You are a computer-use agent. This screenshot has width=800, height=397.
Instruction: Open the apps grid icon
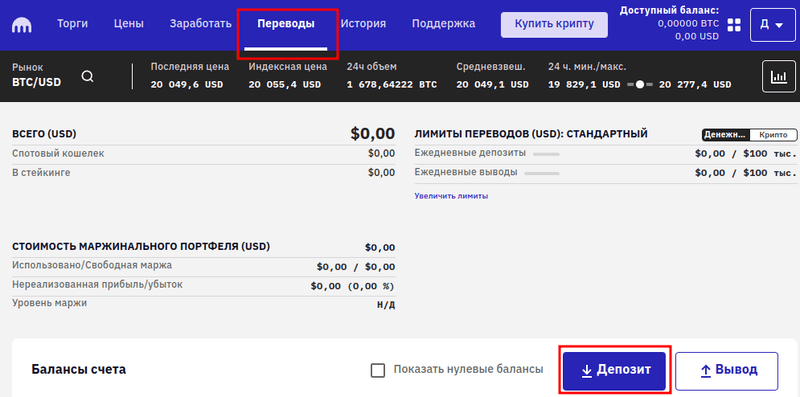(x=734, y=24)
